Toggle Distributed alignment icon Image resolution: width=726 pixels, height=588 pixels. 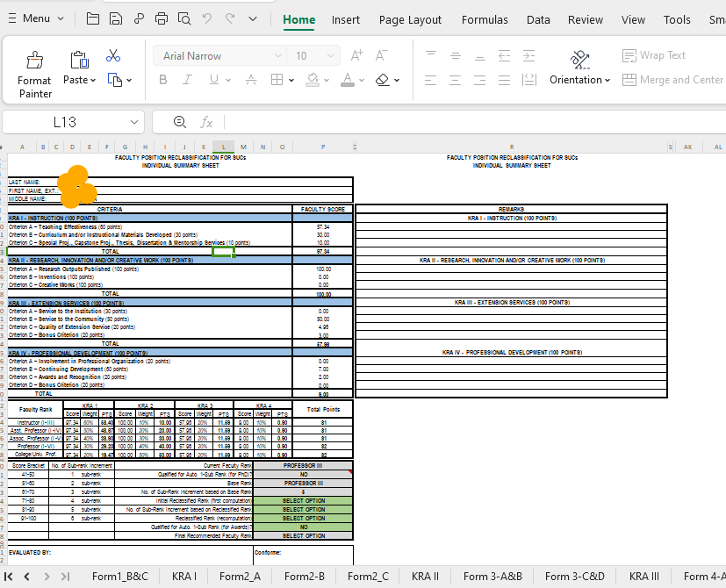click(528, 80)
